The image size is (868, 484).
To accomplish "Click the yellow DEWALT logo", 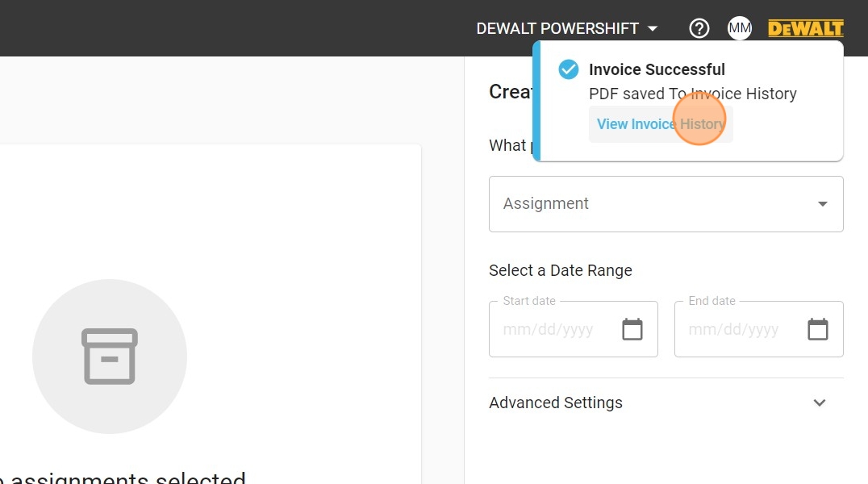I will (806, 28).
